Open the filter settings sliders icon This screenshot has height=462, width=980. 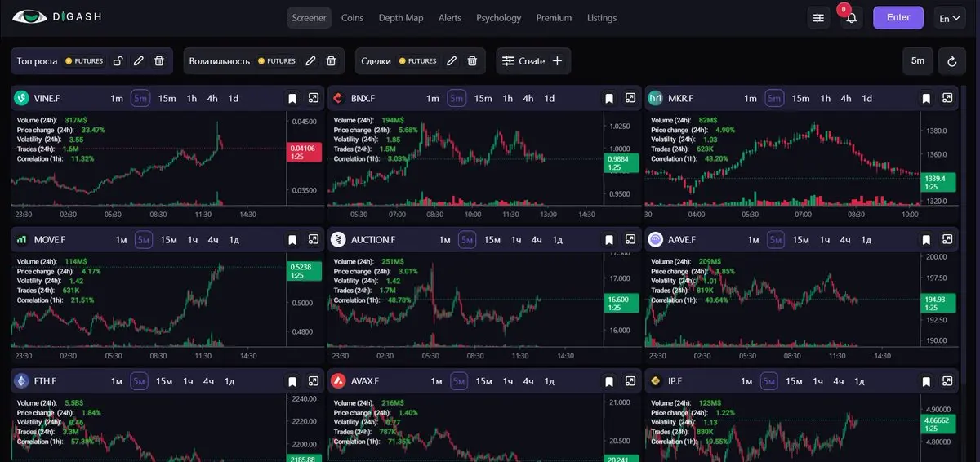818,18
